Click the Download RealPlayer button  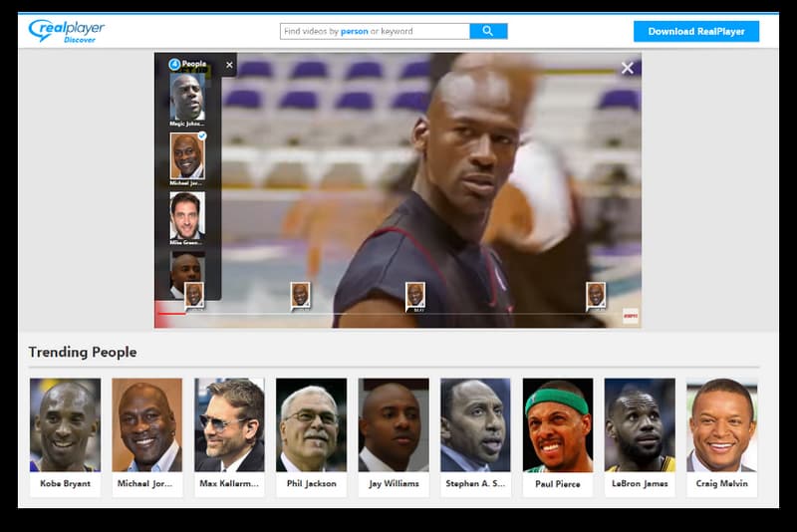[695, 31]
